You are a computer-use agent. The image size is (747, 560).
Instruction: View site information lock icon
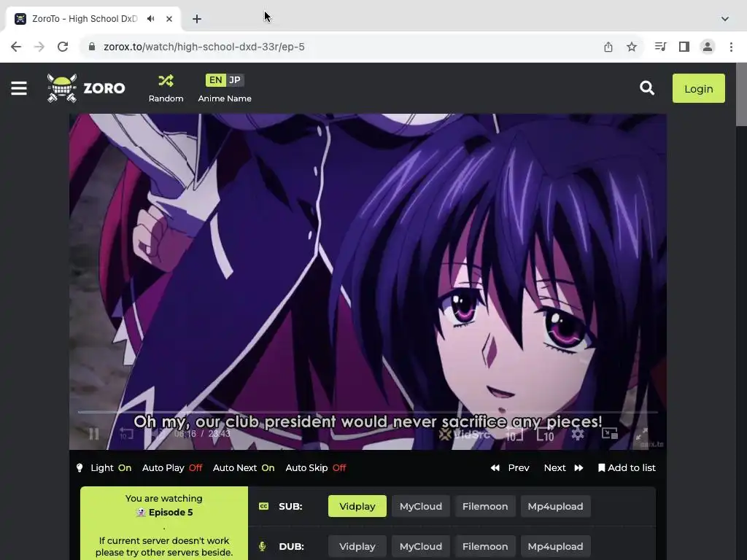click(x=93, y=47)
